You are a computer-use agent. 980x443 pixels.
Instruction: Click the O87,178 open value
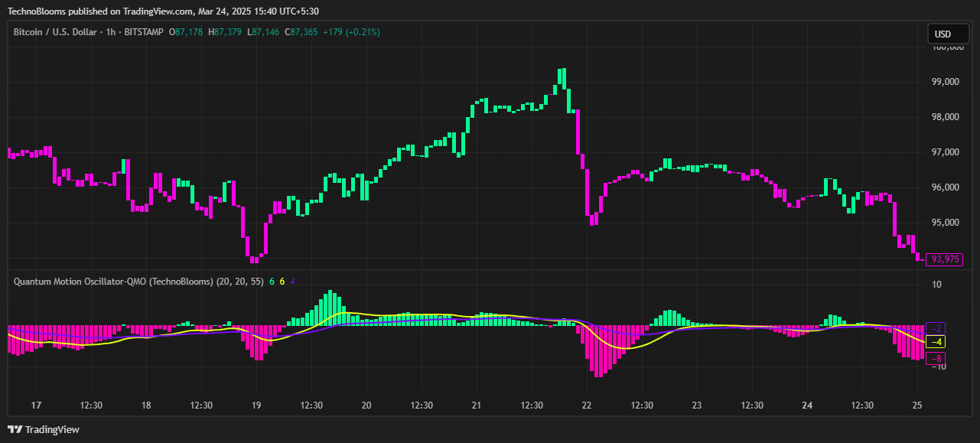[x=186, y=32]
